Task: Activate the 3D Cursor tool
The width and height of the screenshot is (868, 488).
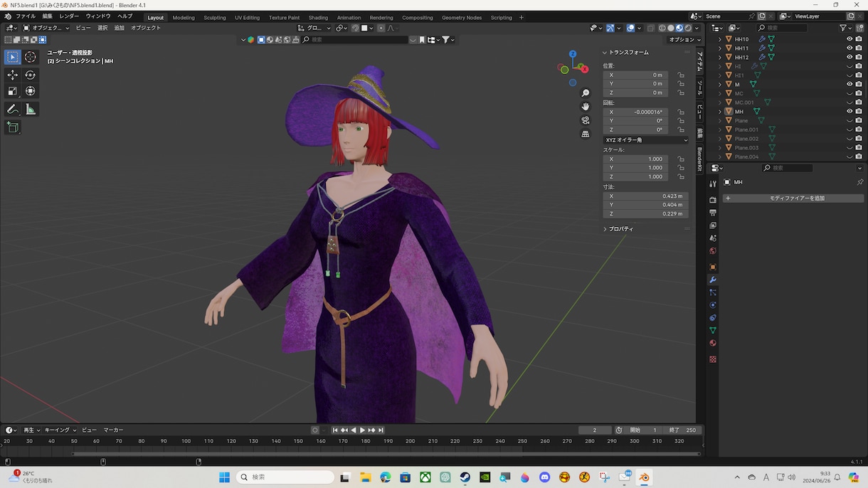Action: point(31,57)
